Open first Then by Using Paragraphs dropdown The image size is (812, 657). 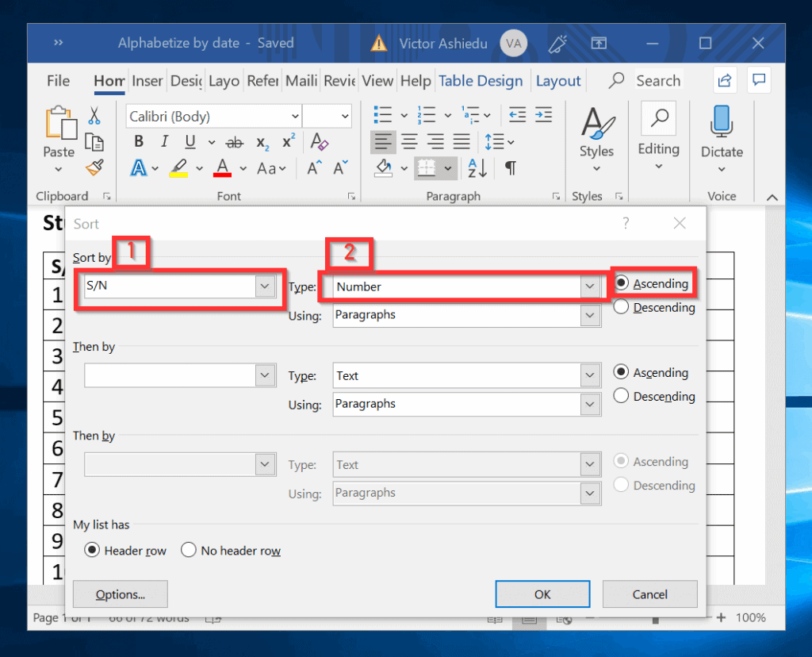click(x=590, y=404)
